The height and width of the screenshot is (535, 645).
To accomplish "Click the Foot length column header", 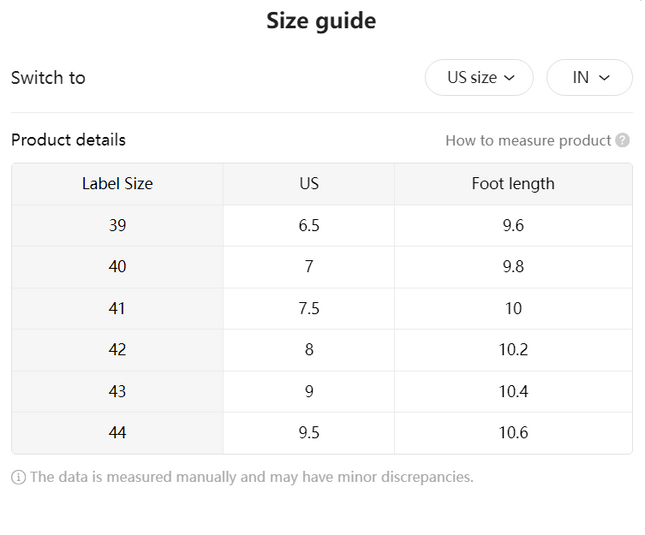I will [x=513, y=184].
